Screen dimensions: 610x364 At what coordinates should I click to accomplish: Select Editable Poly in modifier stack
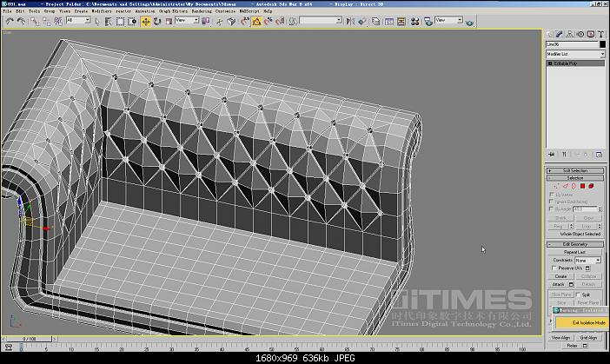pyautogui.click(x=567, y=63)
